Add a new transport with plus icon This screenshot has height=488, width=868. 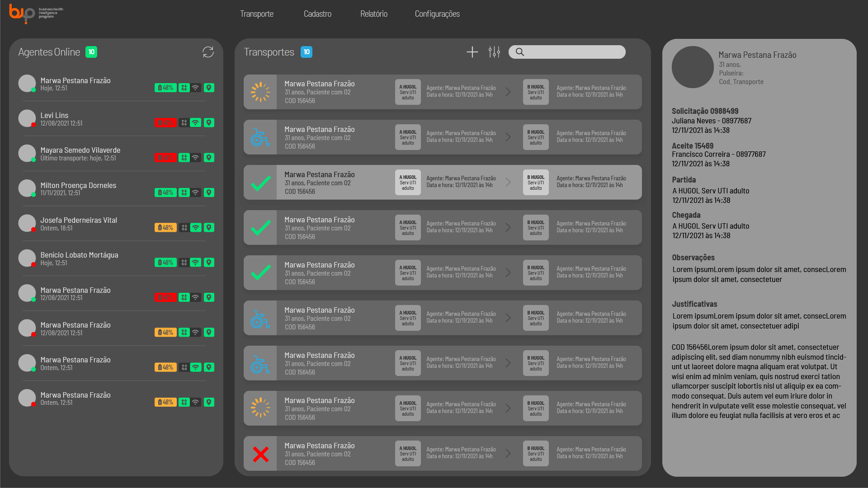pos(472,52)
